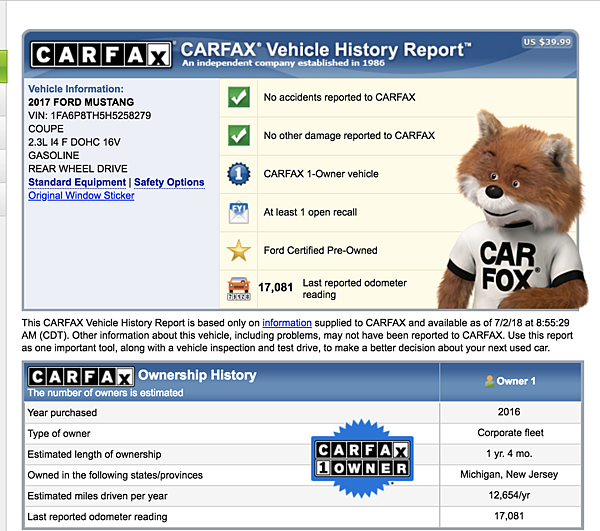600x531 pixels.
Task: Follow the 'information' hyperlink in the disclaimer
Action: tap(287, 323)
